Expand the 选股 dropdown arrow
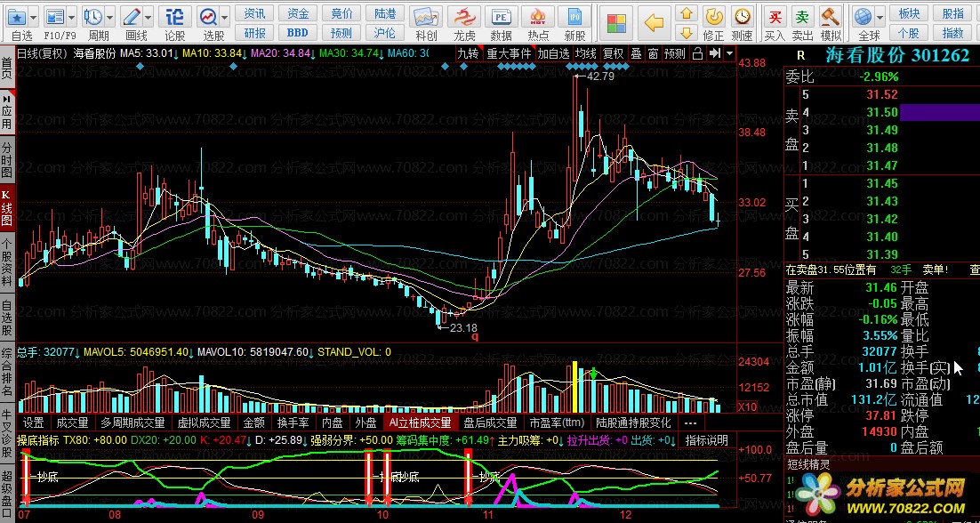The width and height of the screenshot is (980, 523). pos(225,17)
